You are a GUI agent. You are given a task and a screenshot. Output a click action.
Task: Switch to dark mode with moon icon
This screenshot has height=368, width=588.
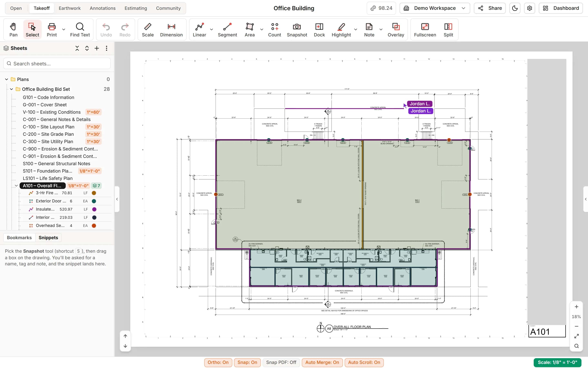coord(515,8)
